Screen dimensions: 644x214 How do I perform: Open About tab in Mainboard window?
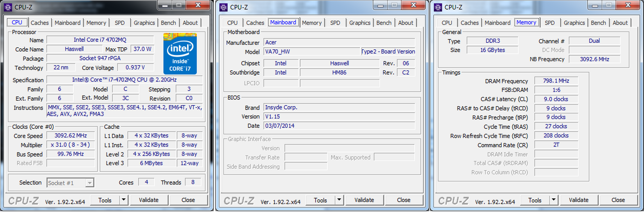[406, 23]
